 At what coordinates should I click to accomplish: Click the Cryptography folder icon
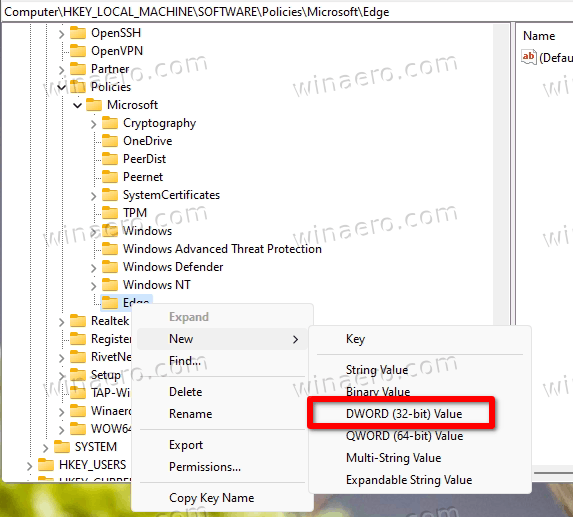(110, 123)
